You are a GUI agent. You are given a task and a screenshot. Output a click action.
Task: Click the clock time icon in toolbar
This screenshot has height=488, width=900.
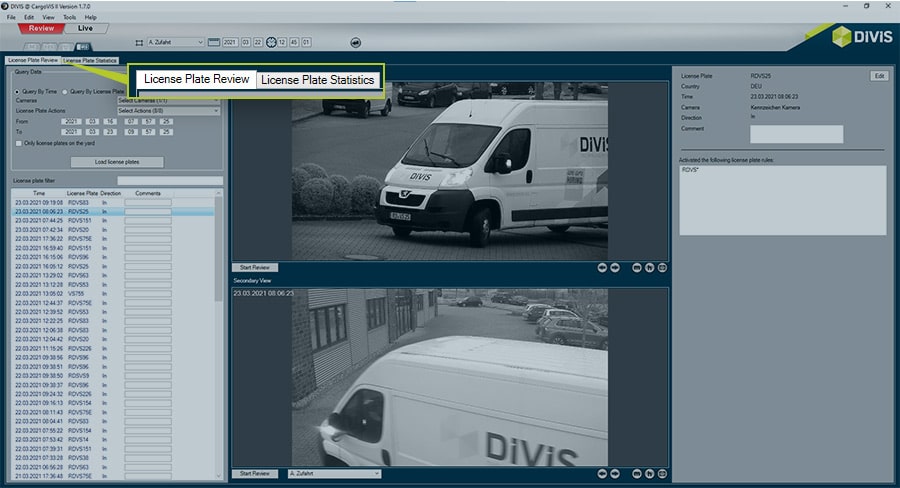271,42
